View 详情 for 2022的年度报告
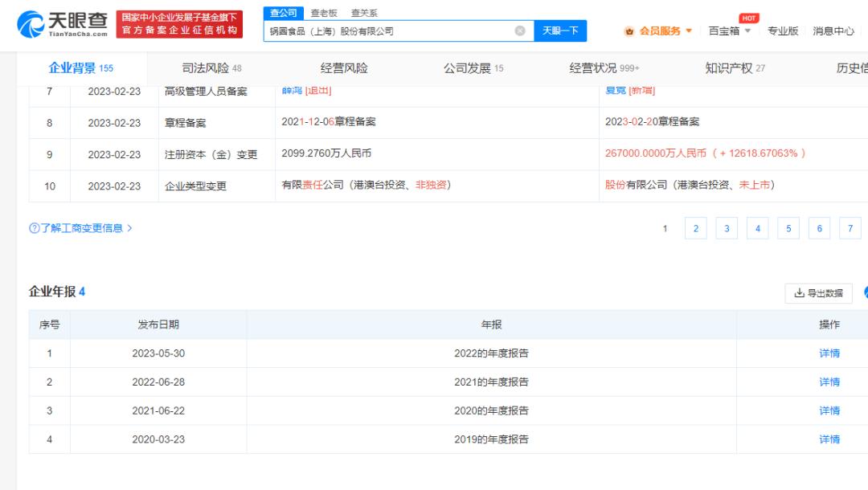The image size is (868, 490). point(829,353)
